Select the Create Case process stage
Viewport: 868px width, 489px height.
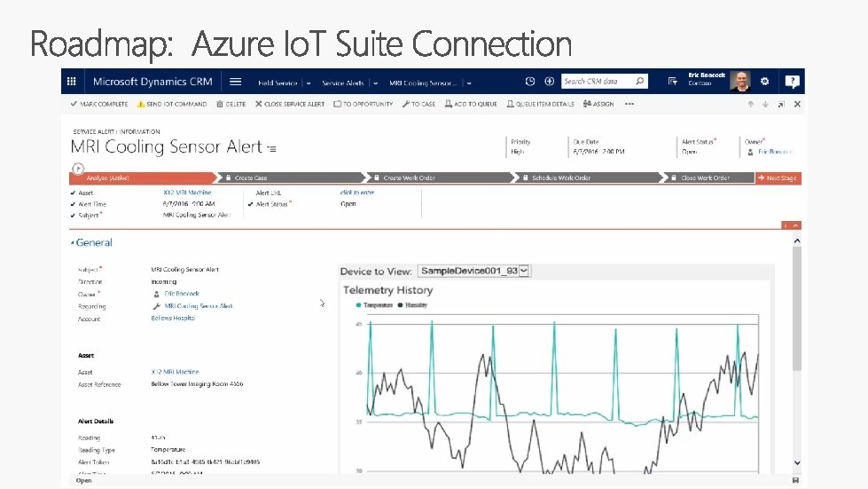point(251,177)
